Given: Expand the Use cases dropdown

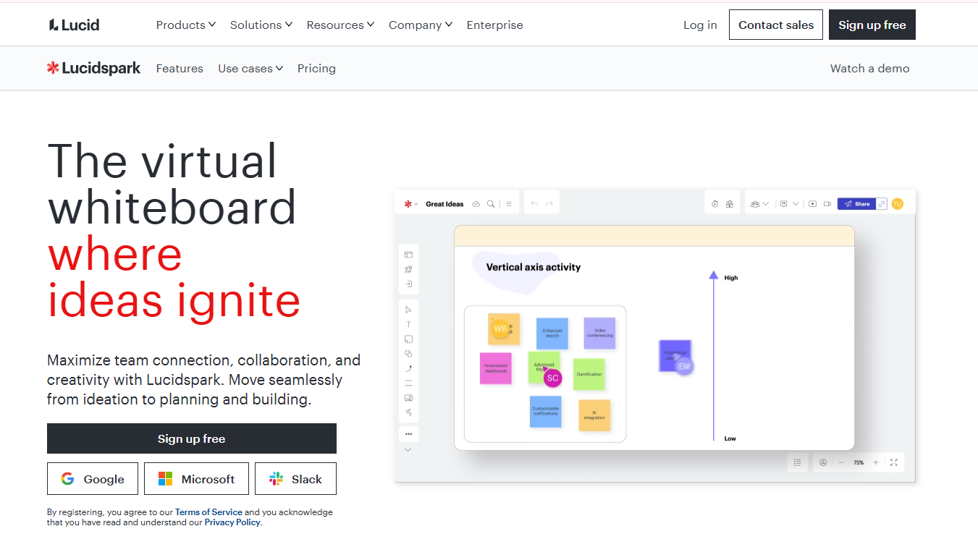Looking at the screenshot, I should pyautogui.click(x=250, y=68).
